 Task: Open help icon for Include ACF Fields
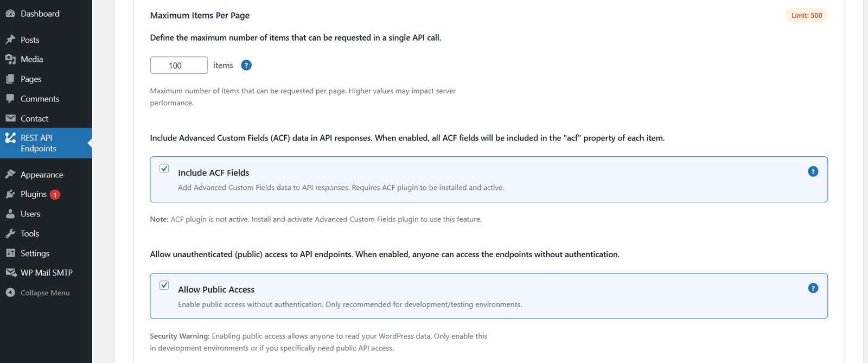813,171
